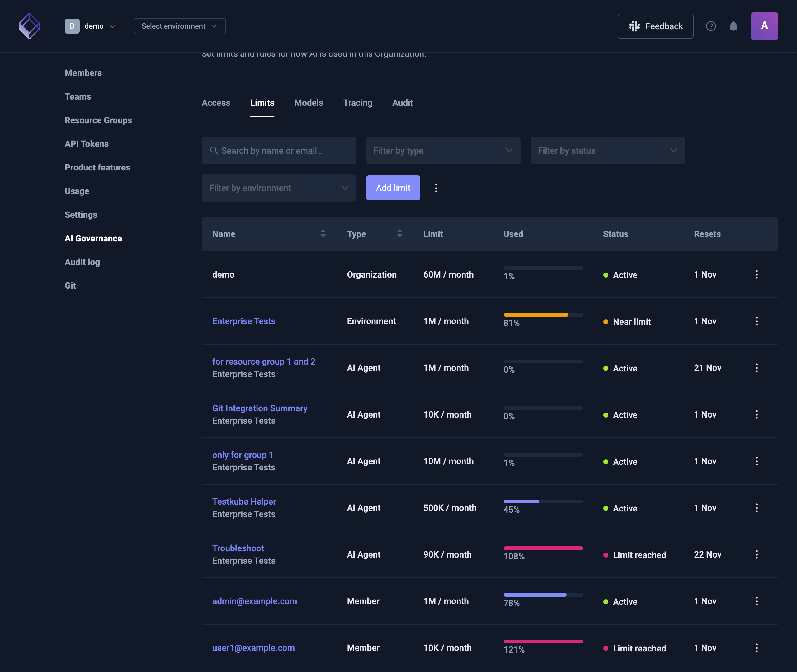
Task: Open the admin@example.com member link
Action: tap(254, 601)
